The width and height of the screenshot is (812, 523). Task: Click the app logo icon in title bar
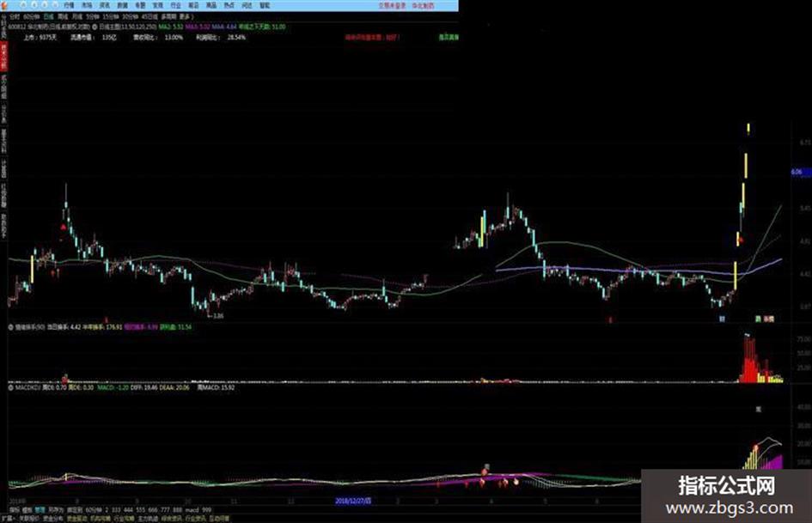point(4,4)
